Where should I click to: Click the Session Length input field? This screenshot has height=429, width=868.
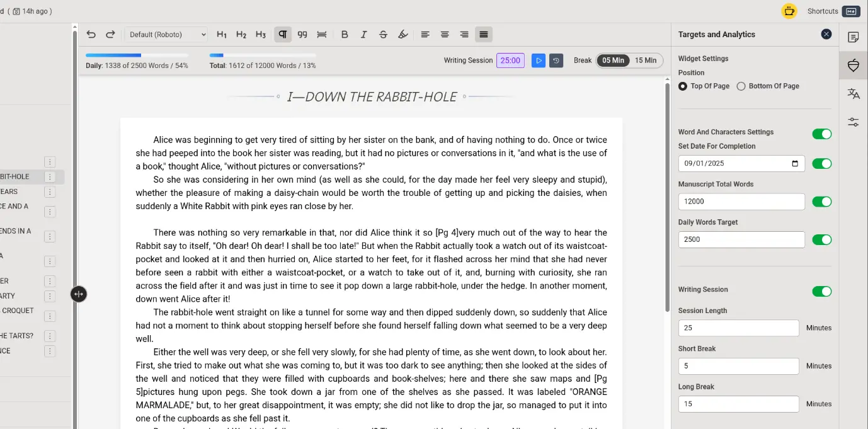(x=738, y=328)
